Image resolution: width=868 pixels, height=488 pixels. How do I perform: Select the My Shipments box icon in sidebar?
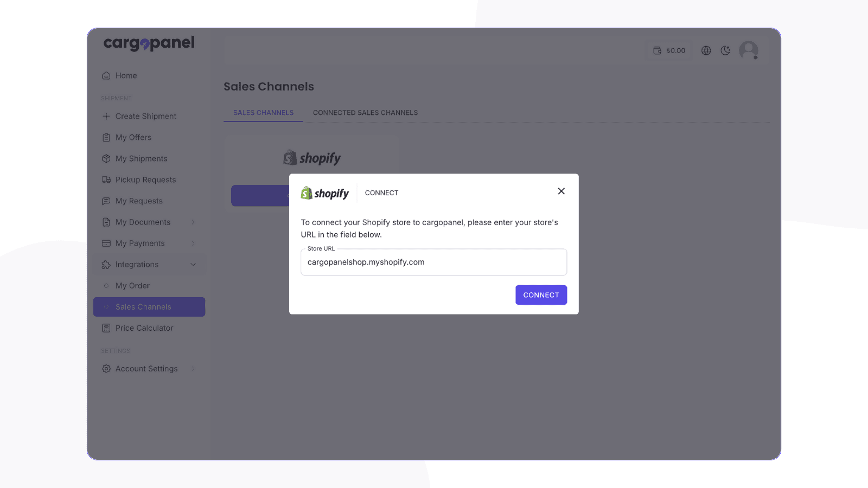(106, 158)
